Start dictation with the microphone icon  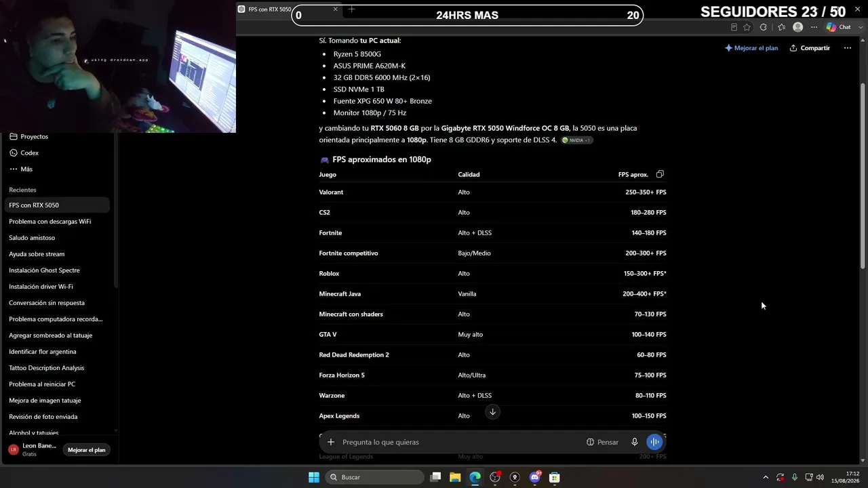(x=635, y=442)
